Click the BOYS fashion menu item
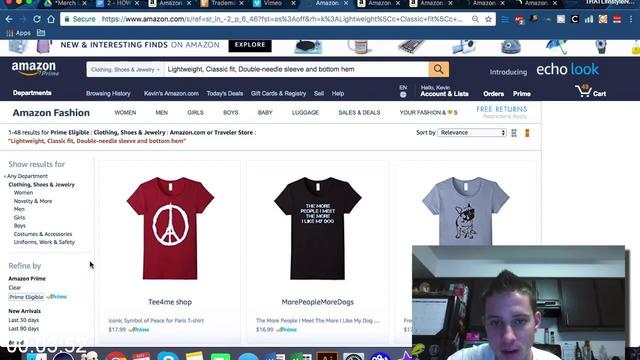This screenshot has height=360, width=640. tap(231, 113)
